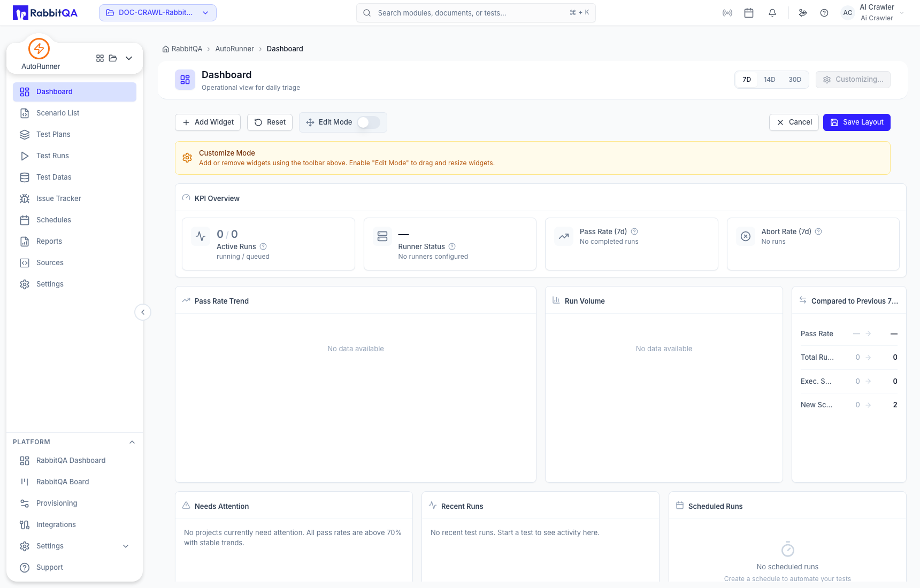Click the AutoRunner lightning bolt icon
920x588 pixels.
pos(39,49)
